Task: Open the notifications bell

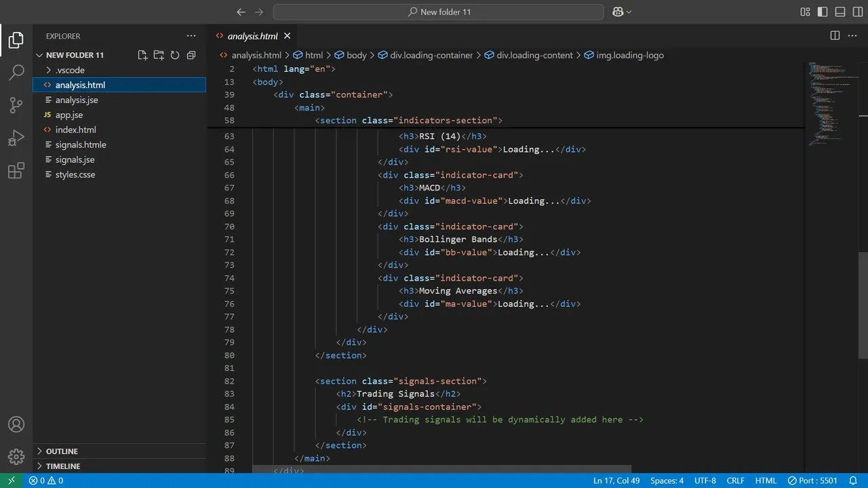Action: pyautogui.click(x=854, y=481)
